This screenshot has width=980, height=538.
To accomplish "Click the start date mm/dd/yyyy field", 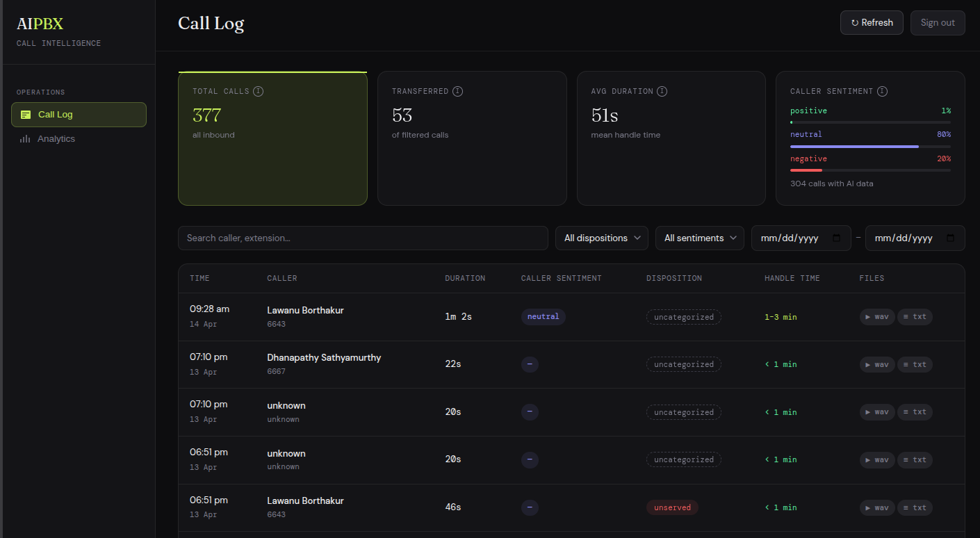I will (x=801, y=238).
